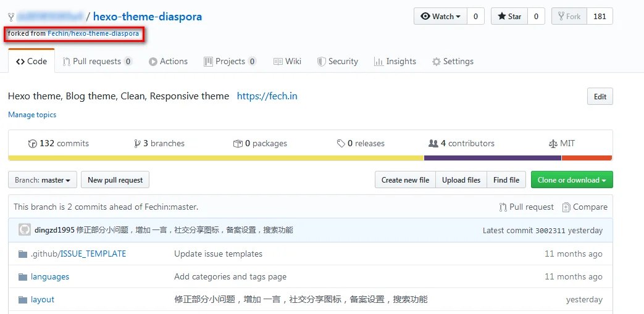The image size is (644, 314).
Task: Click the branches fork icon
Action: pos(137,144)
